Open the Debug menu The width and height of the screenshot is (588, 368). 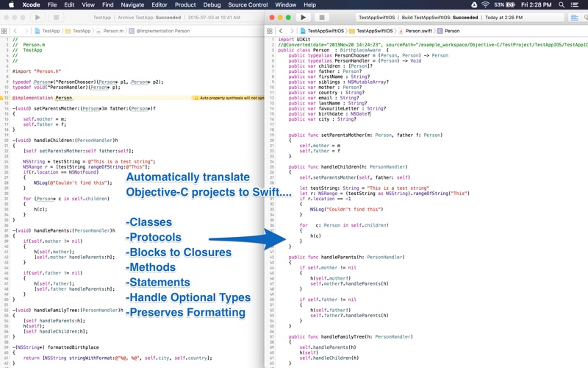tap(212, 4)
